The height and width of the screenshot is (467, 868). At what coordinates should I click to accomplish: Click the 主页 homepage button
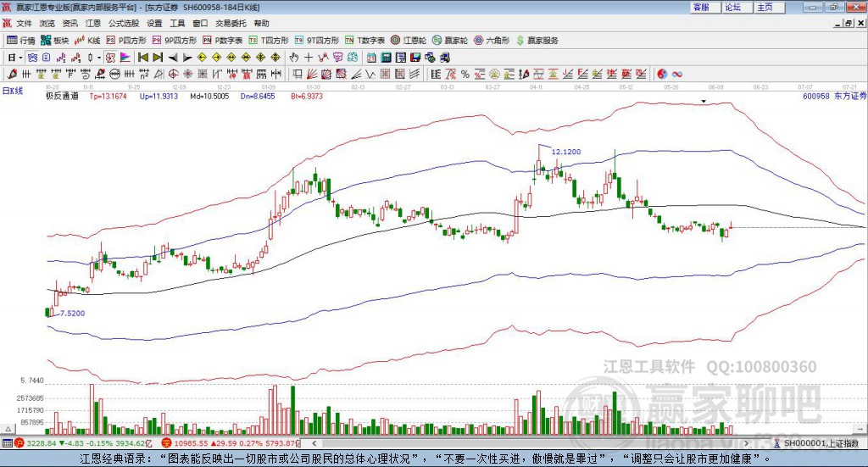pyautogui.click(x=769, y=7)
